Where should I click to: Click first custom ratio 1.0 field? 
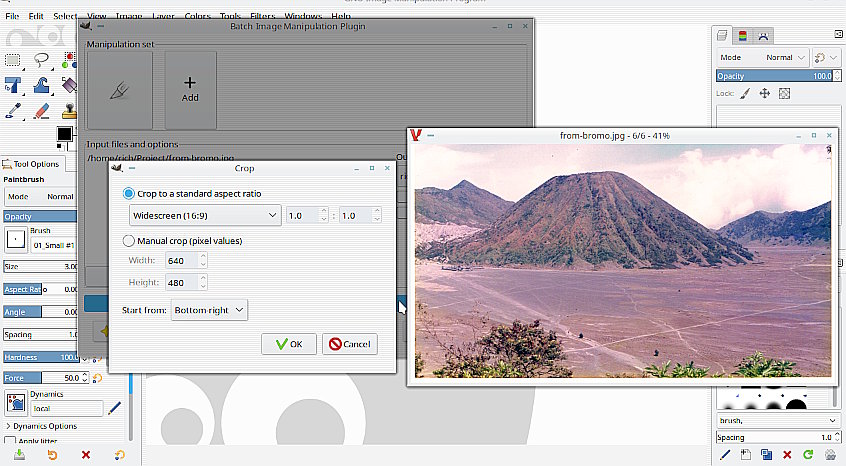[x=303, y=215]
